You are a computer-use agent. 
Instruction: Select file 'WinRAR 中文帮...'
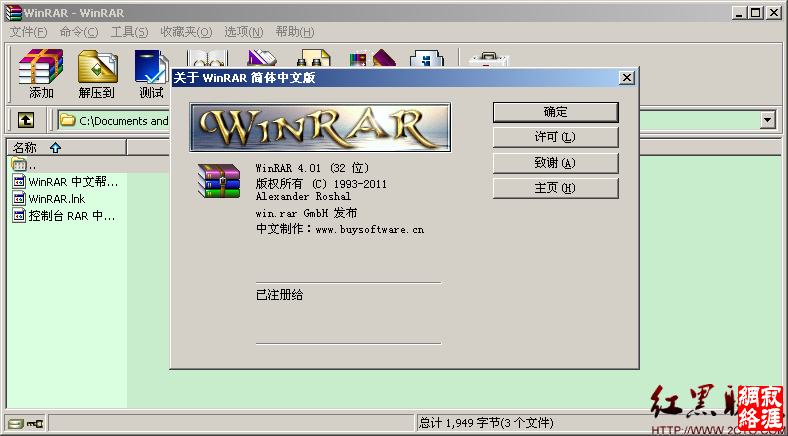coord(65,181)
